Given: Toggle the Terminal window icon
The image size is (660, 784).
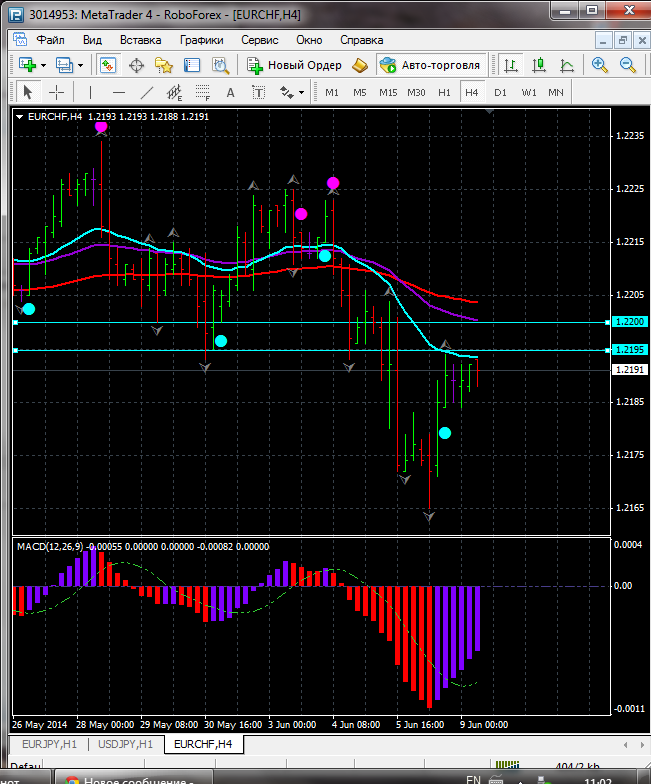Looking at the screenshot, I should click(x=192, y=65).
